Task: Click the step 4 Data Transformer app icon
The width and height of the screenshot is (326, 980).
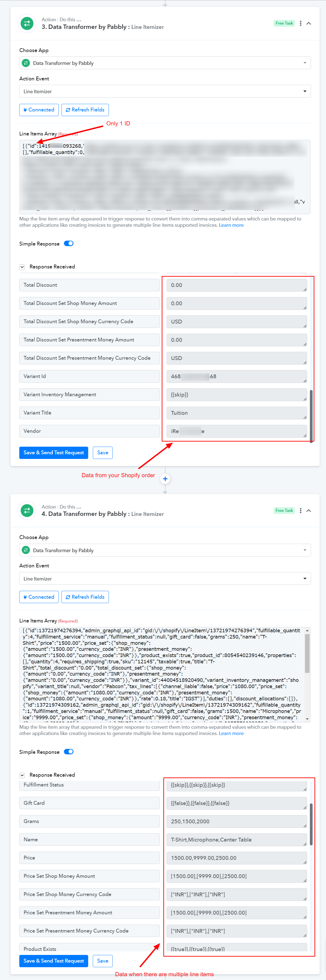Action: pyautogui.click(x=27, y=510)
